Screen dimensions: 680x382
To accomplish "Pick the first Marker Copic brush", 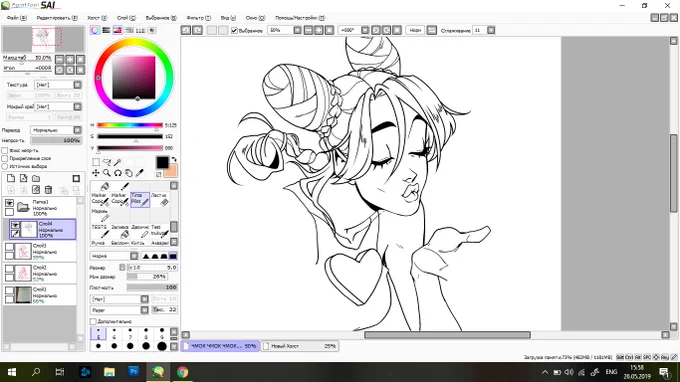I will (100, 199).
